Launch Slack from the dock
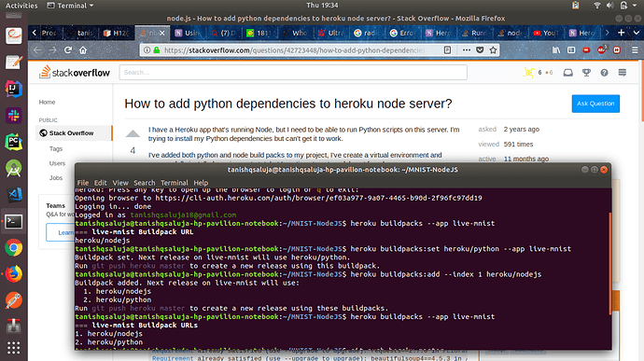 [14, 116]
